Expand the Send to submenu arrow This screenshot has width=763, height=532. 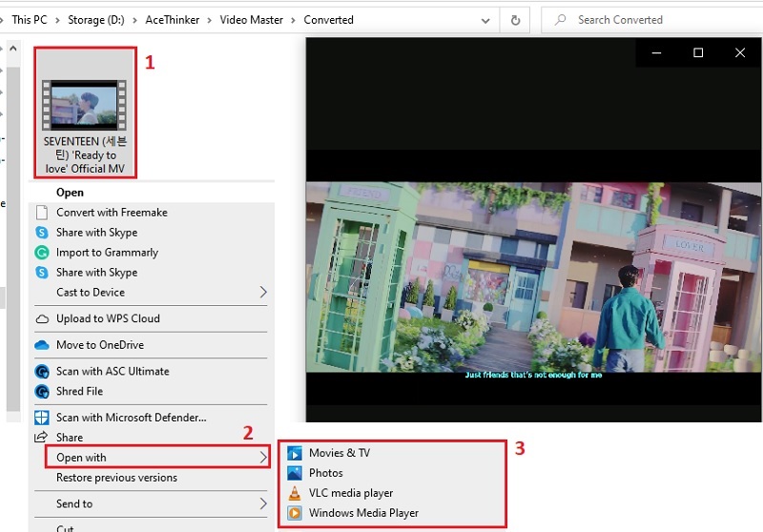pyautogui.click(x=263, y=503)
